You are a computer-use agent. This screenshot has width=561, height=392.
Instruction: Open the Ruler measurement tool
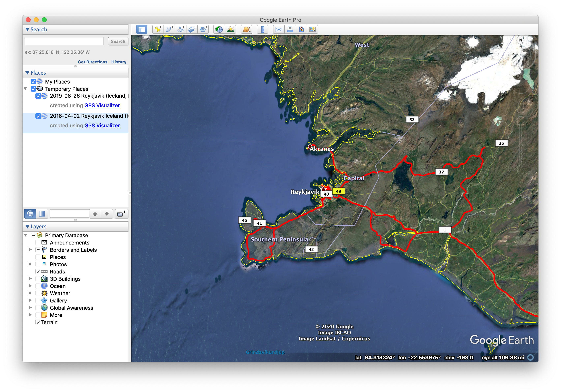pos(262,29)
